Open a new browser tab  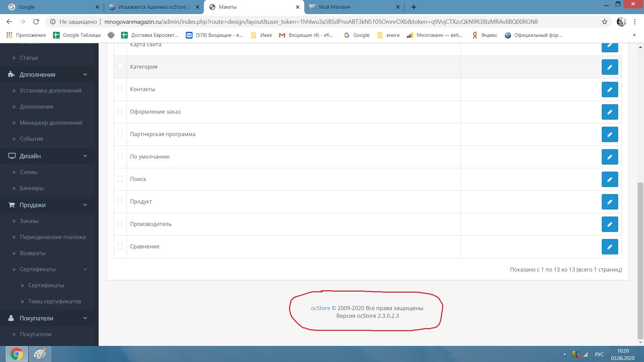coord(414,7)
